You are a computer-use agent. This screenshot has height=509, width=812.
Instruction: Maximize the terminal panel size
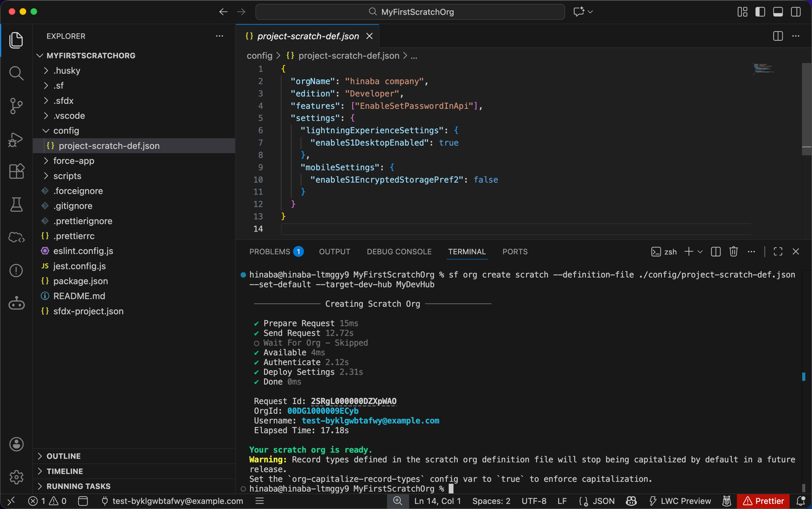point(777,252)
